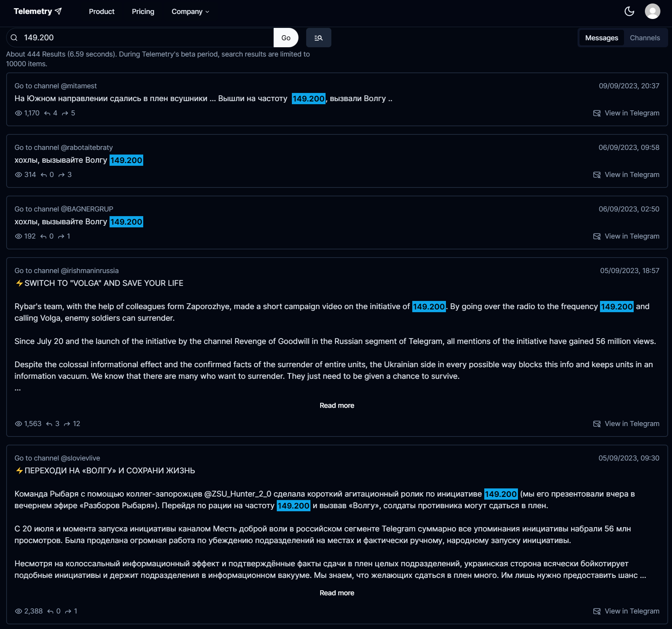Image resolution: width=672 pixels, height=629 pixels.
Task: Open the Pricing menu item
Action: (143, 11)
